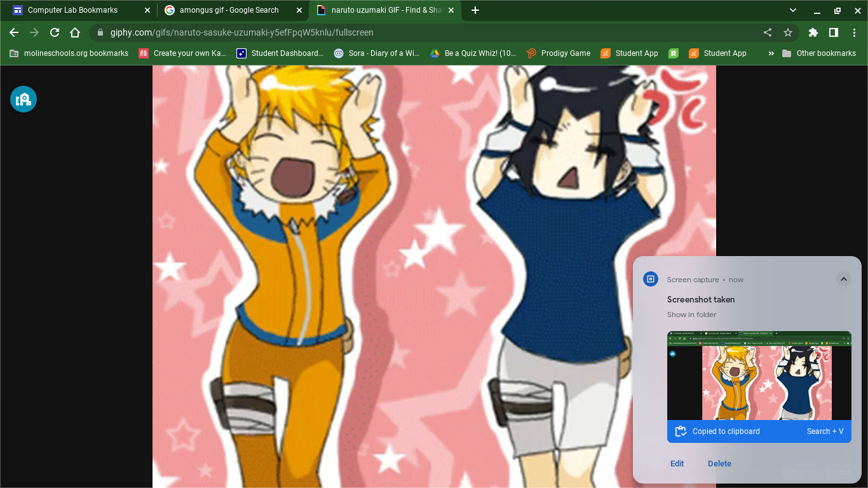Switch to the Computer Lab Bookmarks tab
This screenshot has width=868, height=488.
click(72, 10)
